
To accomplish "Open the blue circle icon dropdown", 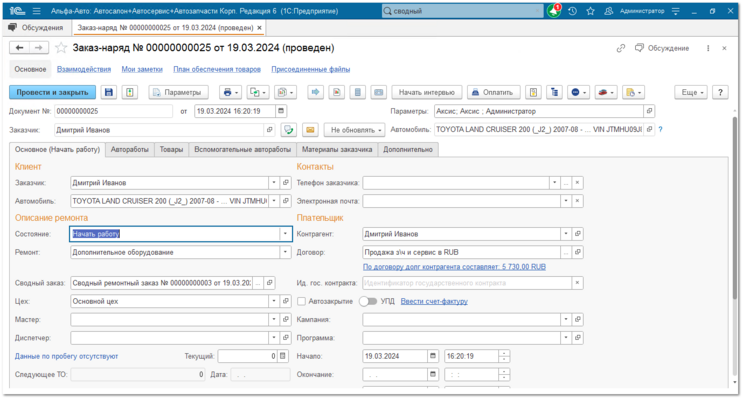I will (579, 92).
